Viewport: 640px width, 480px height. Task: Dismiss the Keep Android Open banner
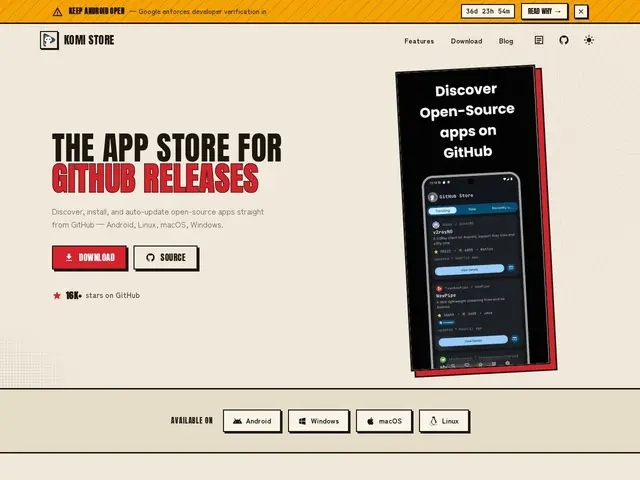tap(581, 11)
